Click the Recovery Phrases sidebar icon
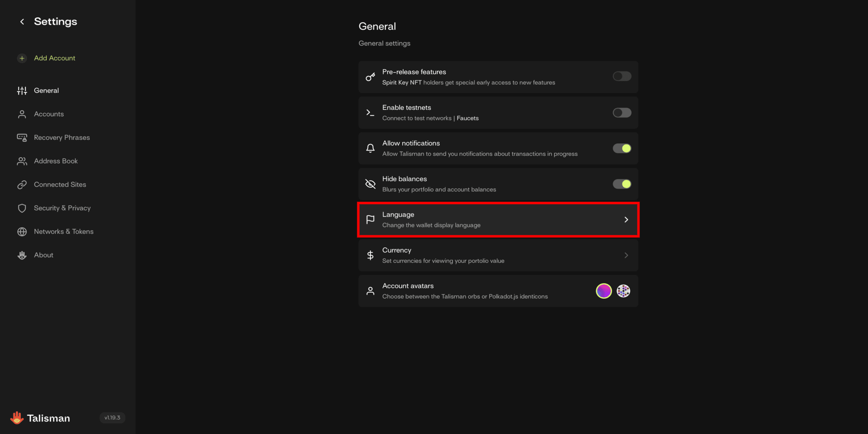The image size is (868, 434). click(x=22, y=137)
